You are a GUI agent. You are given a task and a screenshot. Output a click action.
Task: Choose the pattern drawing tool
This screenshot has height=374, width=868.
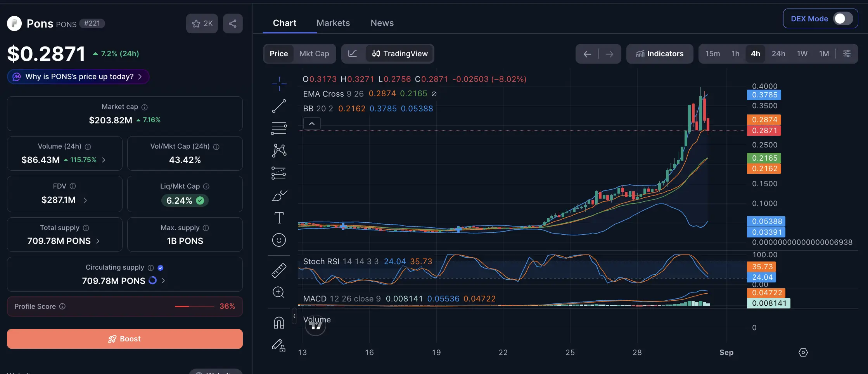pos(279,151)
